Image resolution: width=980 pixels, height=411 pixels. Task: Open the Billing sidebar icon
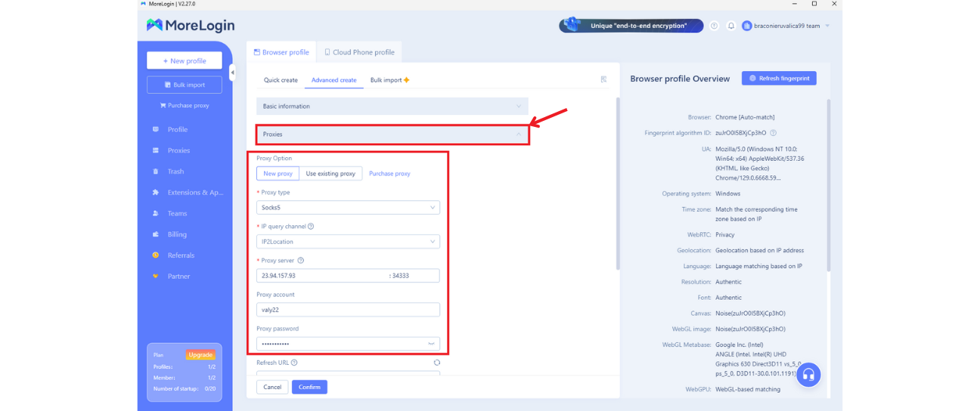coord(156,234)
